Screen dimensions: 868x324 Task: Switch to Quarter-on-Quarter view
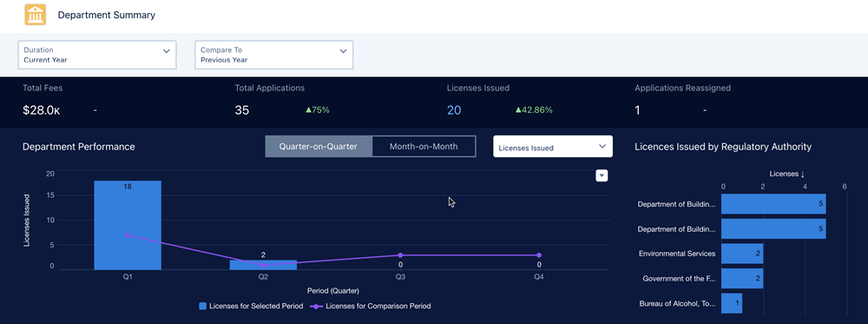point(319,147)
